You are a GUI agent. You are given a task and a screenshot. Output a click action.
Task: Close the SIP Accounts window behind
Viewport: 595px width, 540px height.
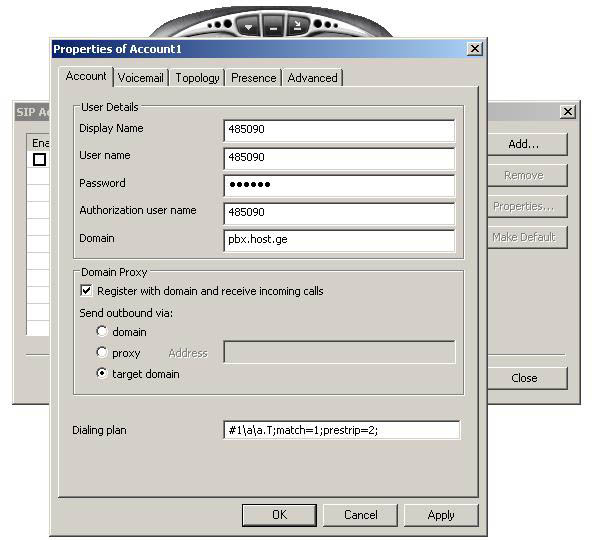point(568,112)
